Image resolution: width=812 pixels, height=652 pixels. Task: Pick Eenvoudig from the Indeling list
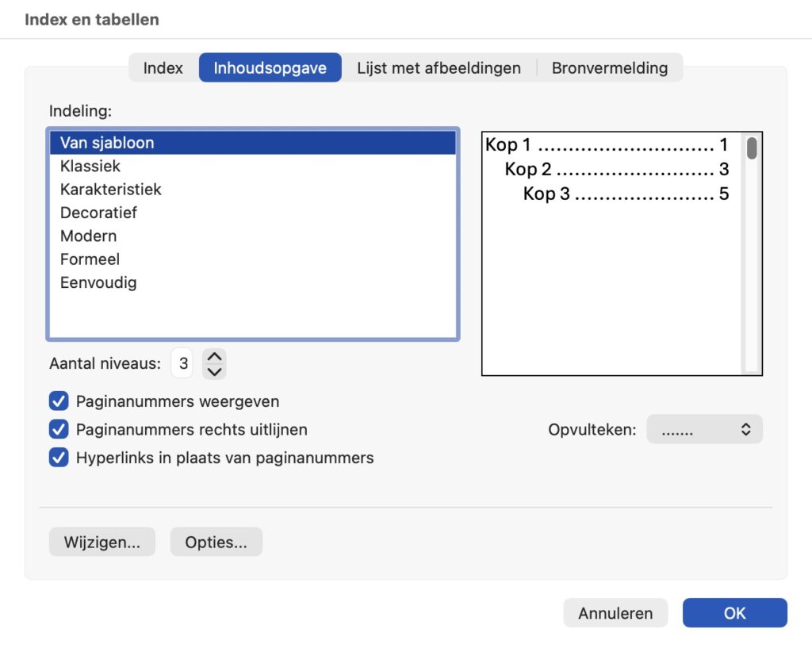98,282
